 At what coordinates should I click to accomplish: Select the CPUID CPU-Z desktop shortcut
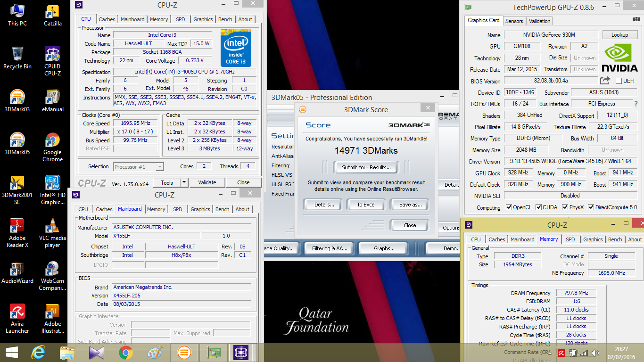52,61
